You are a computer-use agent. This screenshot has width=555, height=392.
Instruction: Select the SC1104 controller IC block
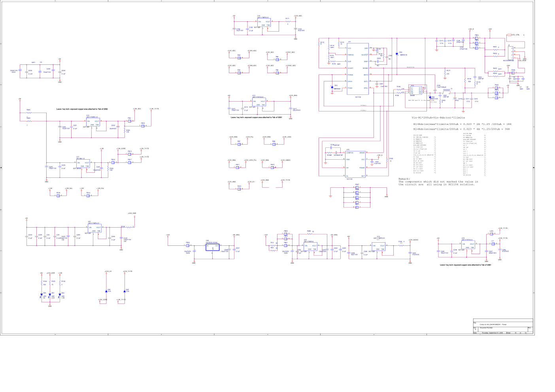(355, 164)
